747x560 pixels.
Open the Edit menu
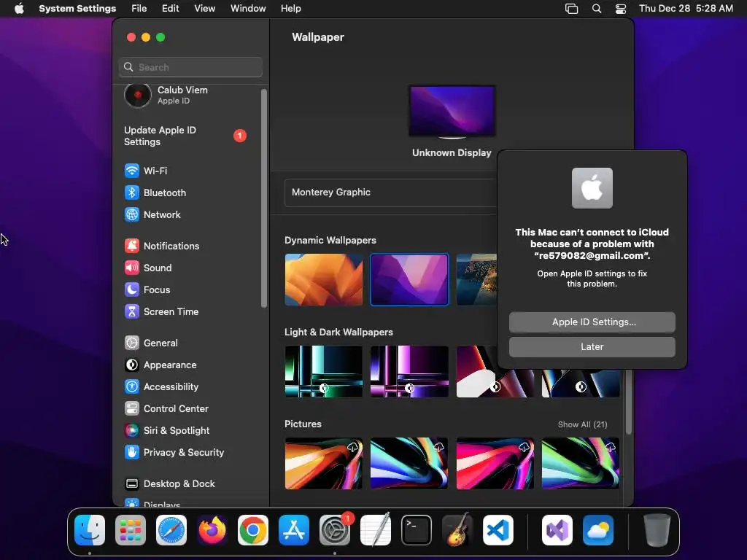pyautogui.click(x=170, y=9)
